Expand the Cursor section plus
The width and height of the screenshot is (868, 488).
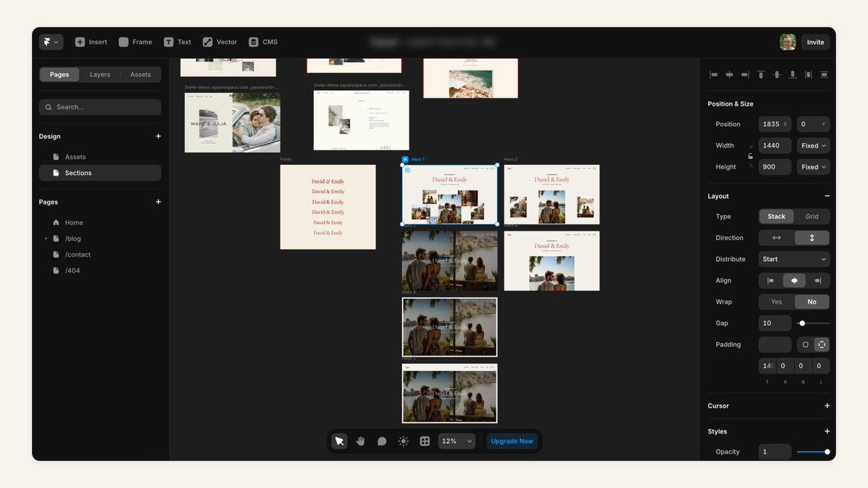[x=827, y=406]
